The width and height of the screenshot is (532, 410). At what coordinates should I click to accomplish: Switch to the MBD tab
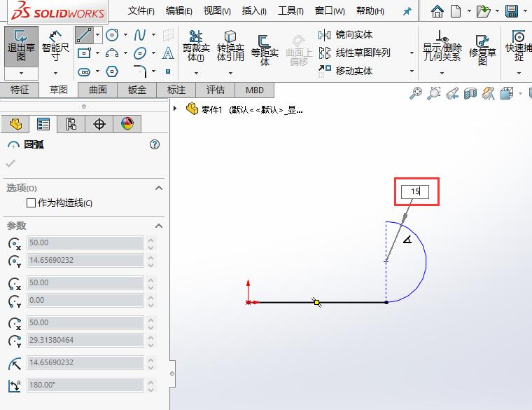point(255,90)
